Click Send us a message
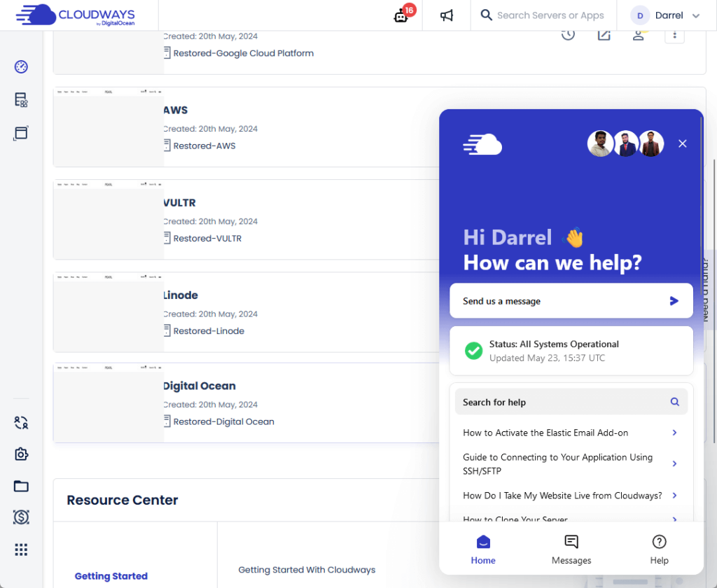The image size is (717, 588). coord(571,301)
